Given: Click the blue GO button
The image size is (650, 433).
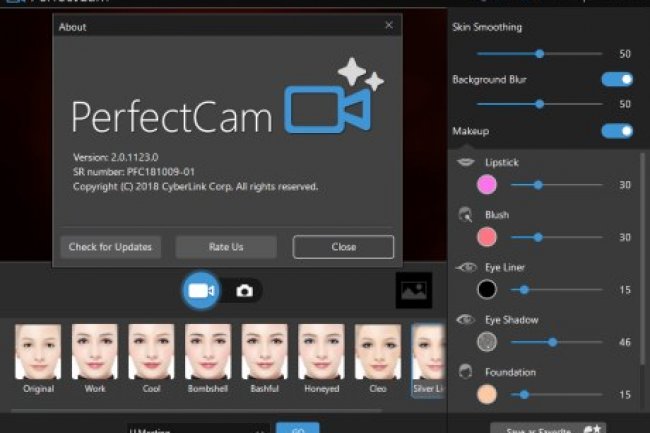Looking at the screenshot, I should coord(298,428).
